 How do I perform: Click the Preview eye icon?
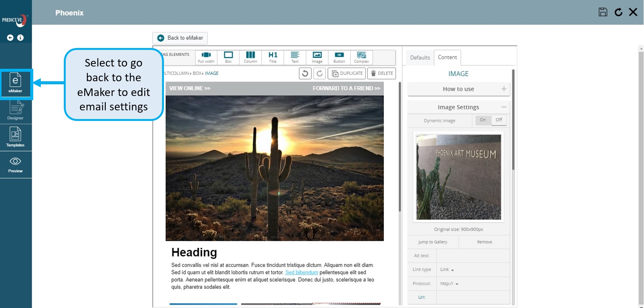(15, 164)
